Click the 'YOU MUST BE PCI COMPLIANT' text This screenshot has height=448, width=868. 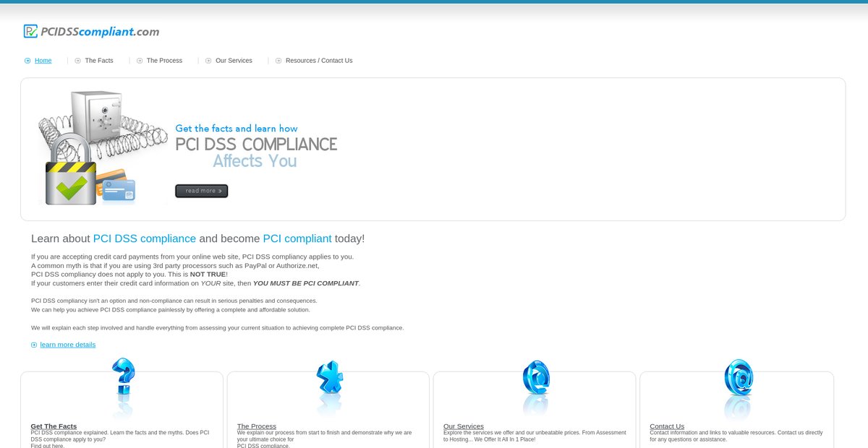(306, 283)
